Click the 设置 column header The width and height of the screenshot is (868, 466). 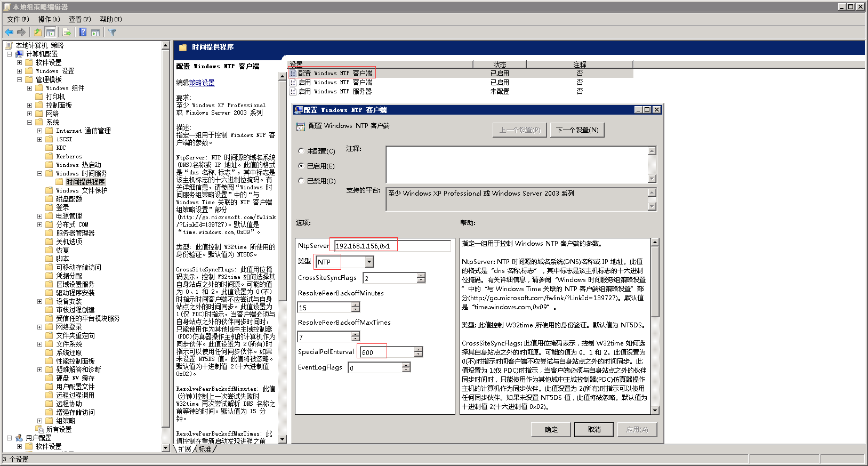pyautogui.click(x=380, y=64)
